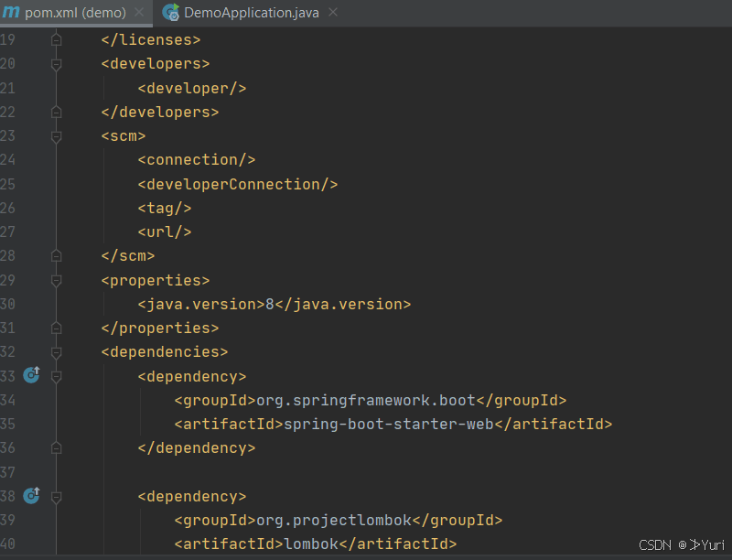Screen dimensions: 732x560
Task: Click the Maven icon on the pom.xml tab
Action: click(11, 13)
